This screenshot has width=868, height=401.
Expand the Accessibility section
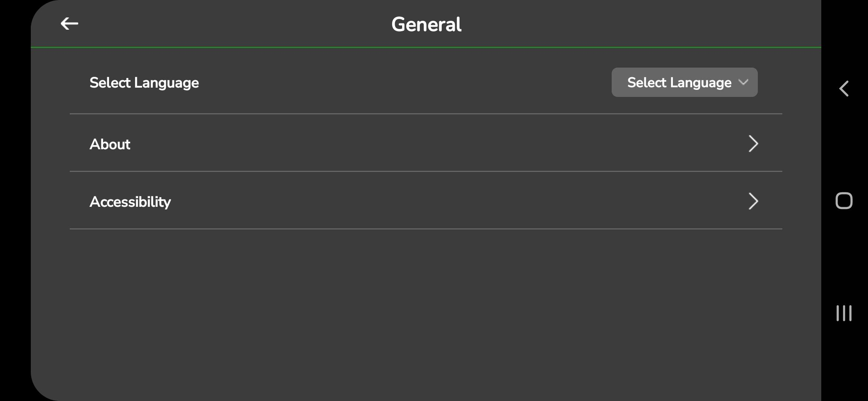pos(426,201)
